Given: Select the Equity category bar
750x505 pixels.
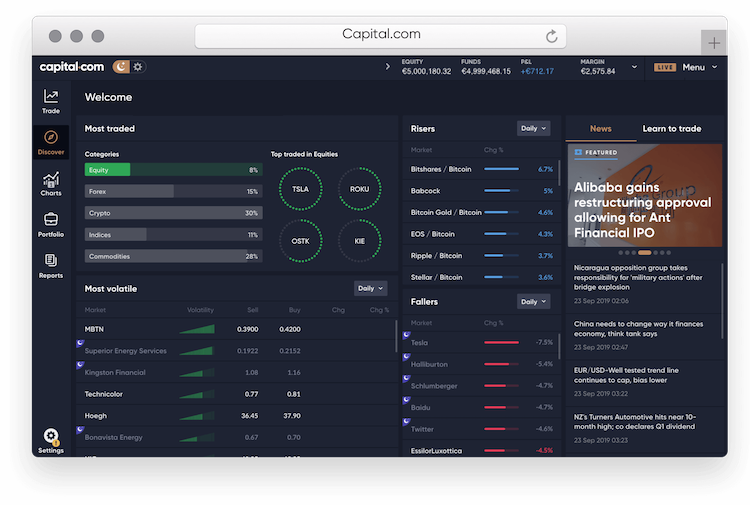Looking at the screenshot, I should (174, 170).
